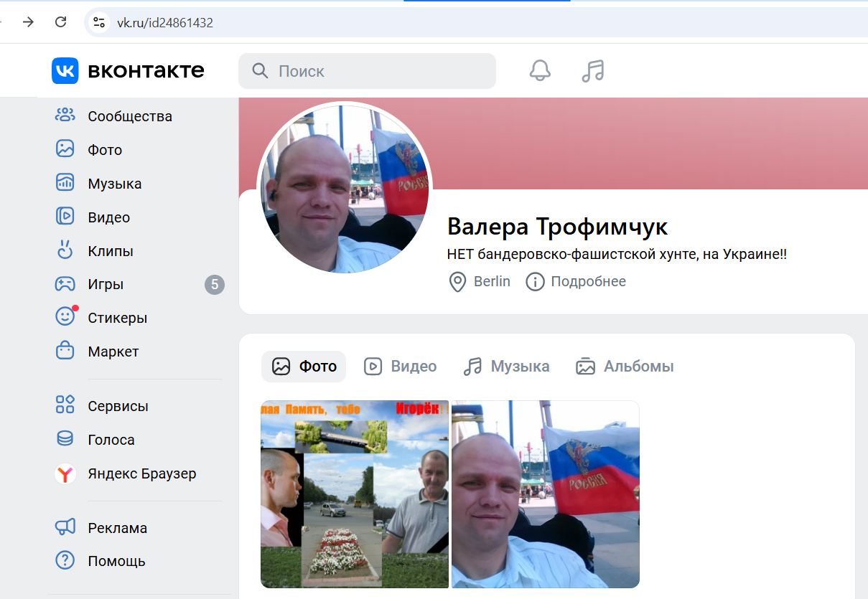The height and width of the screenshot is (599, 868).
Task: Click the location pin icon by Berlin
Action: click(457, 282)
